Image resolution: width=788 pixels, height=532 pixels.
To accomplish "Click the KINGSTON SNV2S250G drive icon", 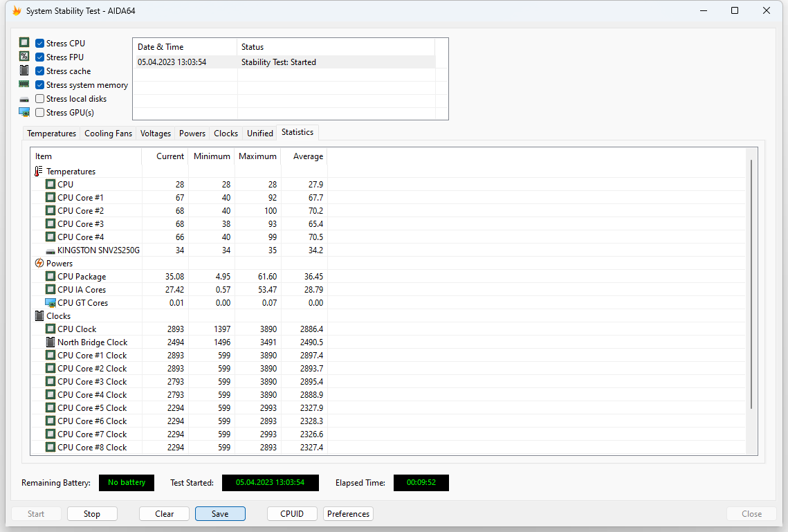I will point(49,250).
